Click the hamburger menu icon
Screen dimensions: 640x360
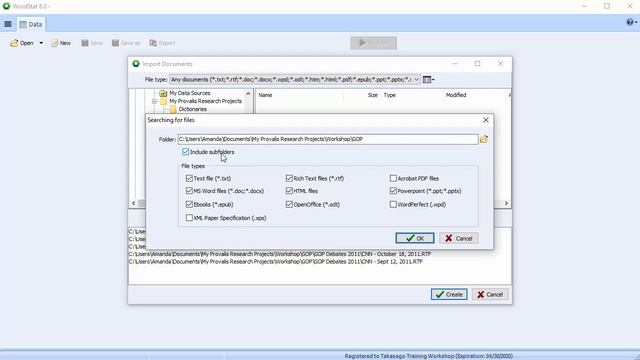coord(8,24)
